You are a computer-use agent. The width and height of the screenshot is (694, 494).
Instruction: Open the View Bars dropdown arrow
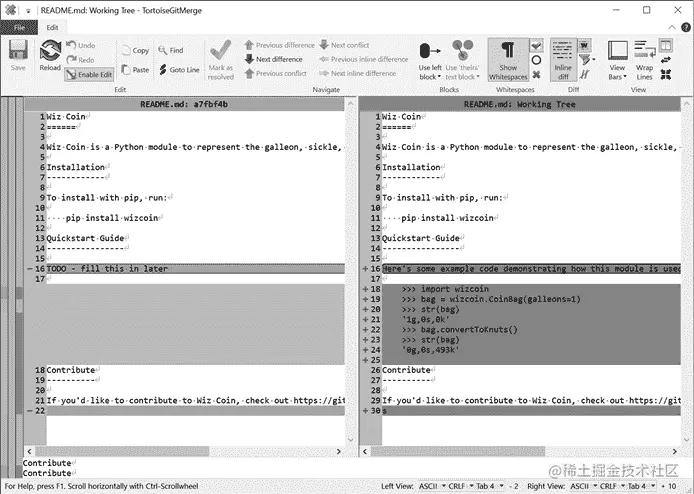tap(625, 77)
